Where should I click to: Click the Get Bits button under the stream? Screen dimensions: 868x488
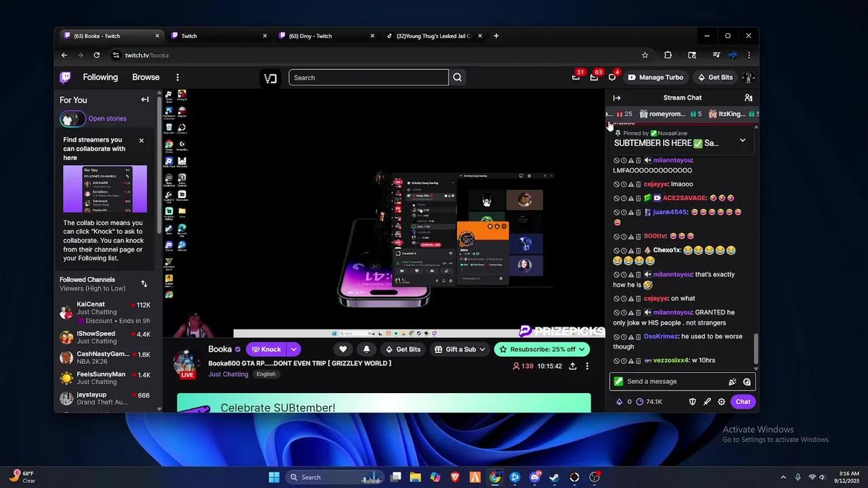click(403, 349)
